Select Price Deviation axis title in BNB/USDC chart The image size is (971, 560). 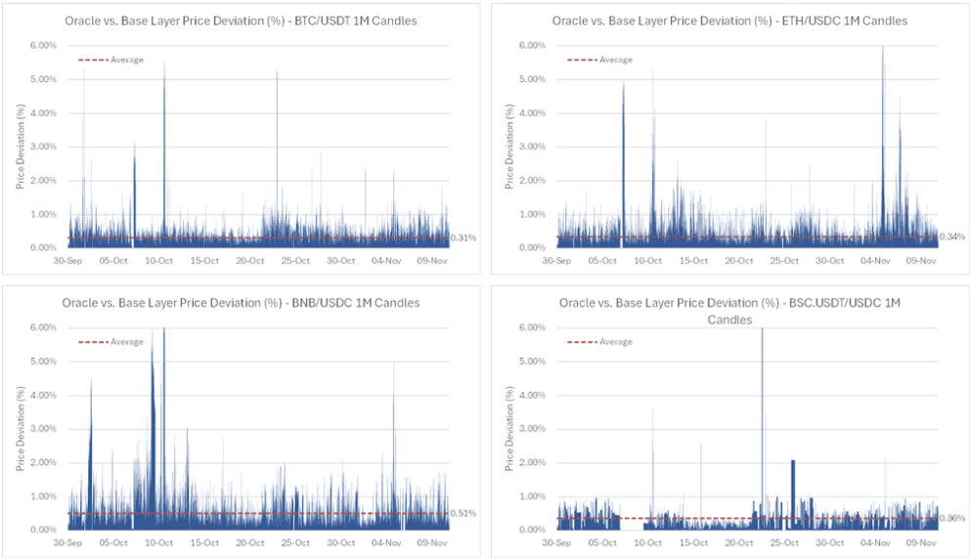21,429
